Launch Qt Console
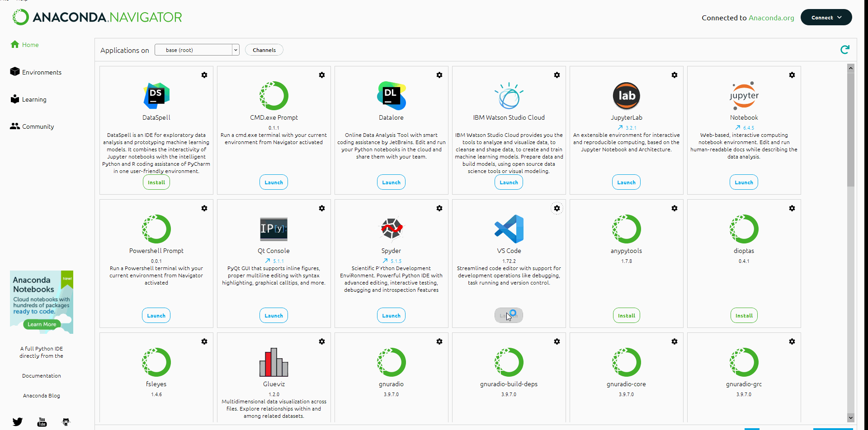868x430 pixels. click(x=274, y=315)
